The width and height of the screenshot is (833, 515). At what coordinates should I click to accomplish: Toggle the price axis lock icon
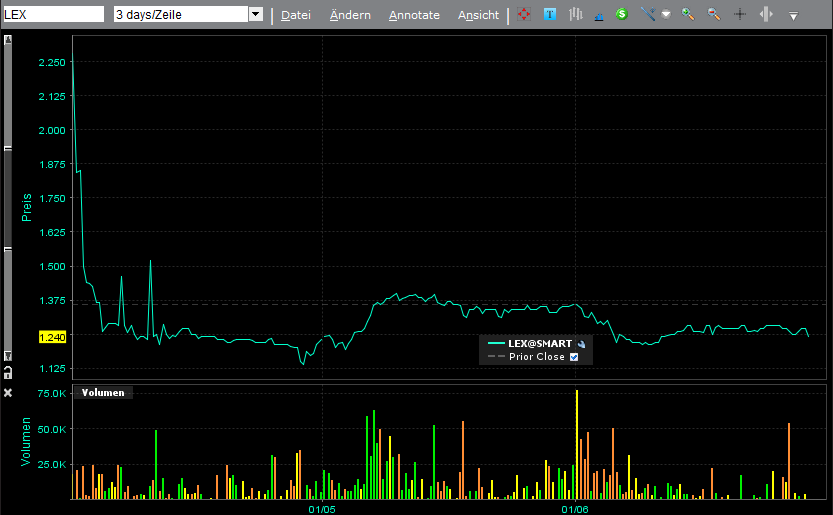pyautogui.click(x=8, y=372)
